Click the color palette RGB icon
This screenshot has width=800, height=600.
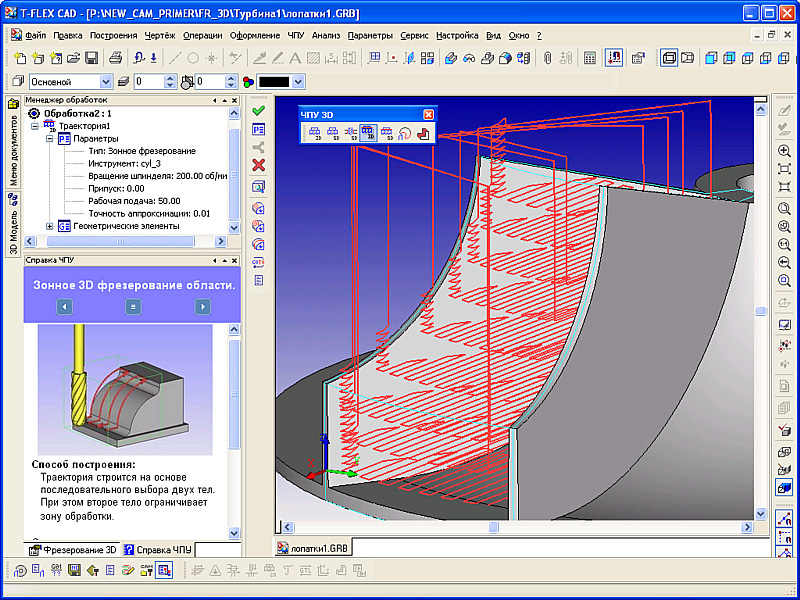248,82
